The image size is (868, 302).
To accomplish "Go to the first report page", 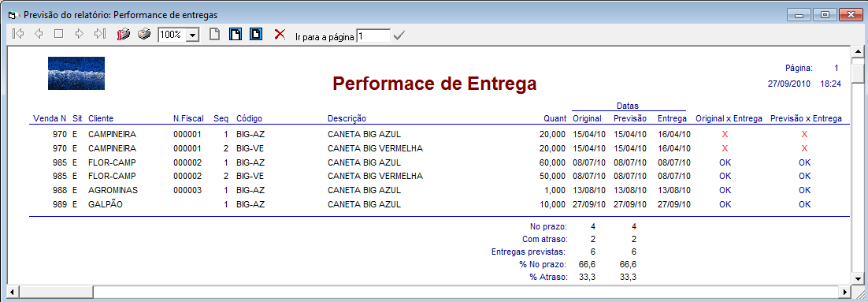I will (x=18, y=34).
